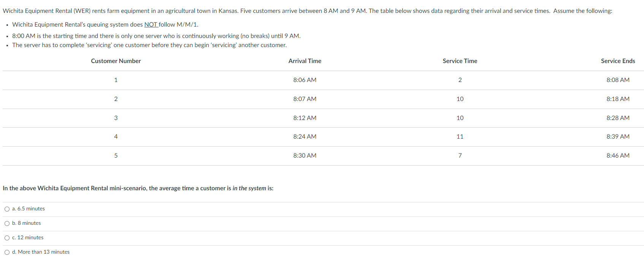Pick answer c. 12 minutes
Image resolution: width=644 pixels, height=259 pixels.
pyautogui.click(x=7, y=238)
